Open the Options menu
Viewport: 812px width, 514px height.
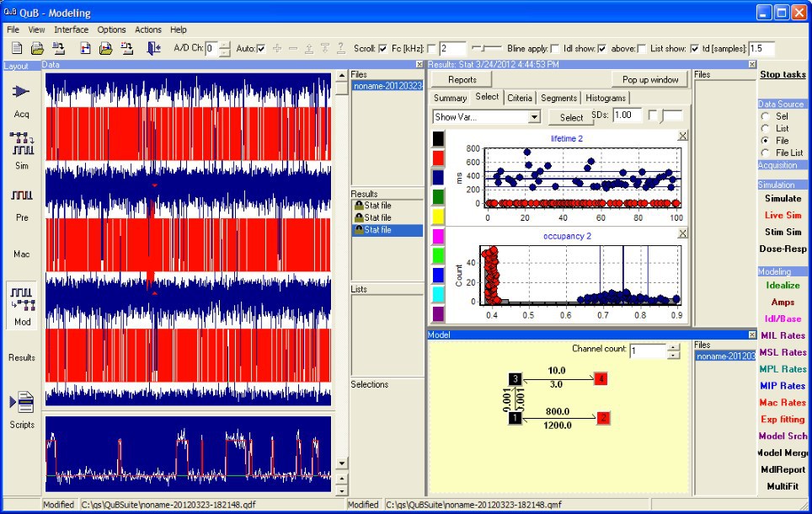pos(111,29)
